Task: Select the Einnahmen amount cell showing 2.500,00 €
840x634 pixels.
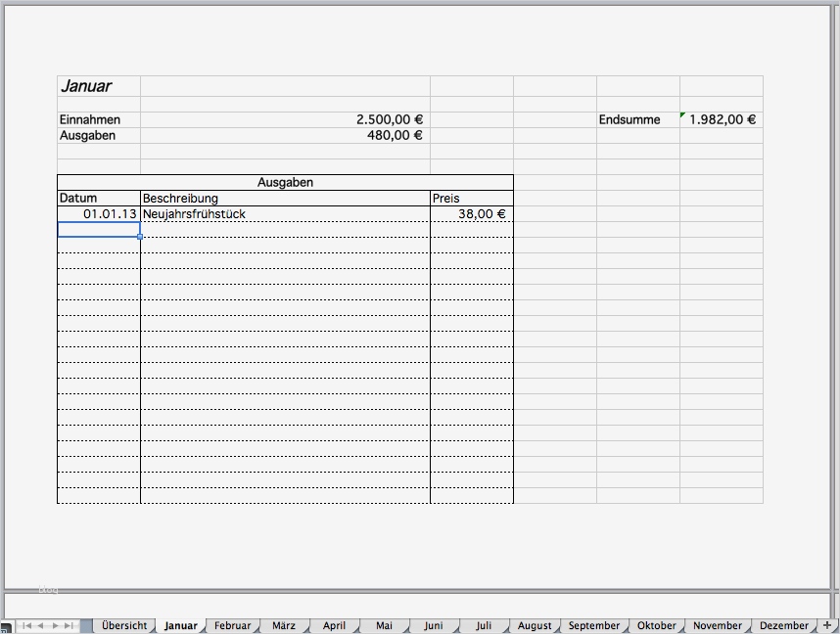Action: 284,119
